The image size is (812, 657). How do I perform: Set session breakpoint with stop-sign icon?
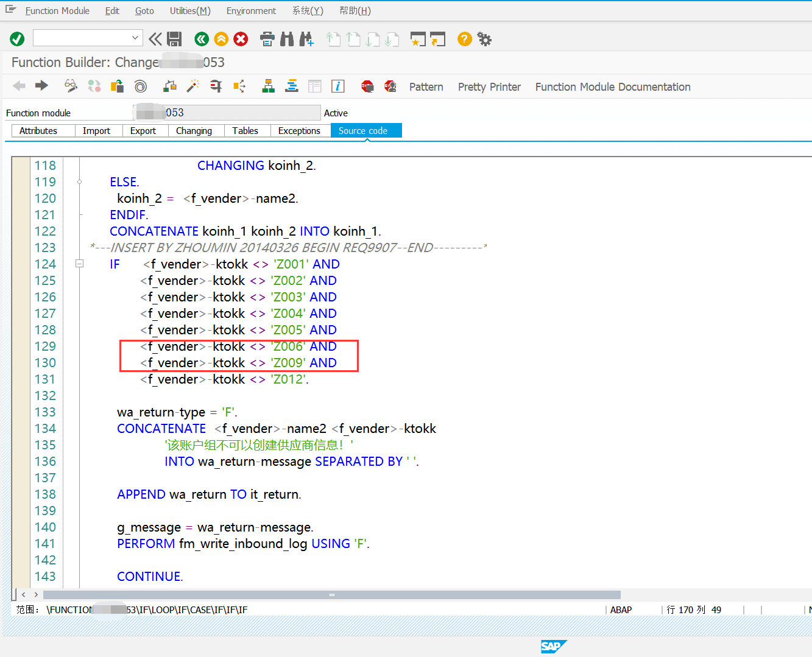367,86
